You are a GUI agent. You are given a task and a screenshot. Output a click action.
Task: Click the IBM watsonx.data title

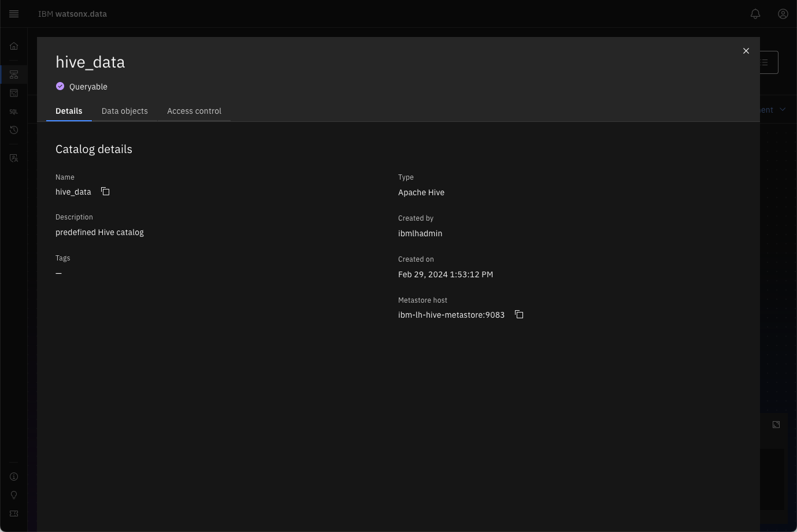tap(72, 14)
